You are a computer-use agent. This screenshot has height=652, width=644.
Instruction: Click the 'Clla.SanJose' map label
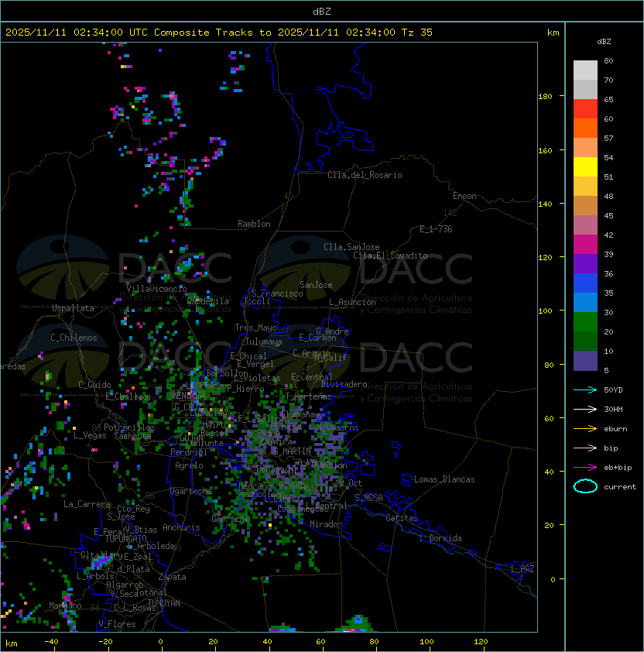(351, 247)
